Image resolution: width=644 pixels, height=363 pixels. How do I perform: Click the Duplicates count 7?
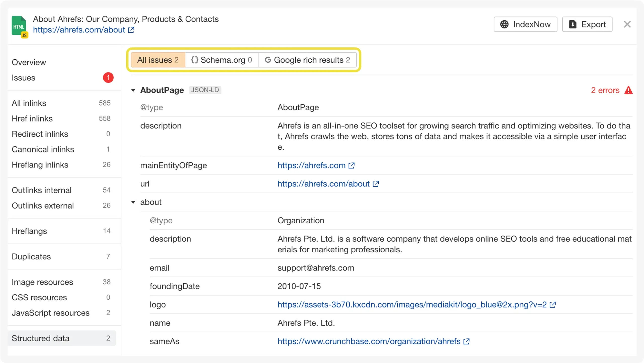[108, 257]
